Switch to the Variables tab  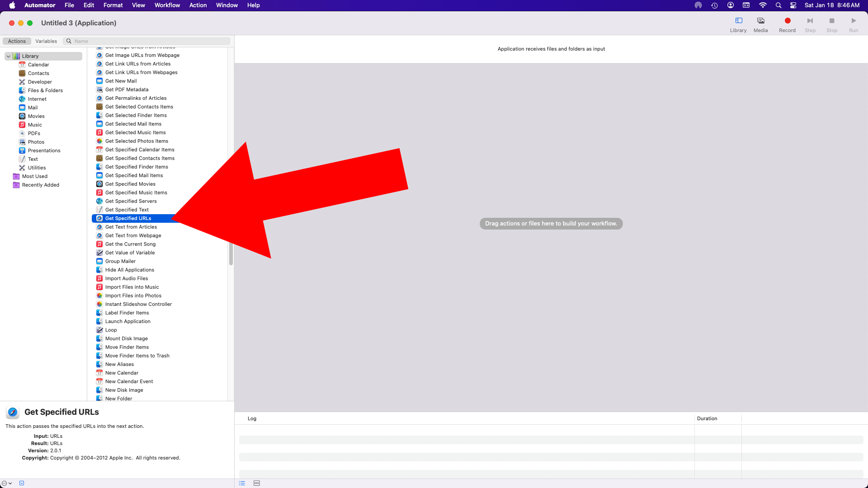pyautogui.click(x=46, y=41)
